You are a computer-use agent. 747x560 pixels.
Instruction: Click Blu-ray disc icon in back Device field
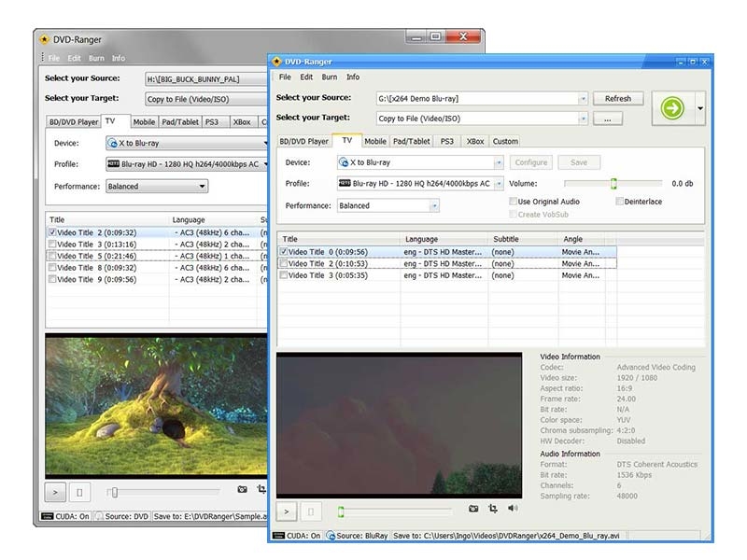point(112,143)
